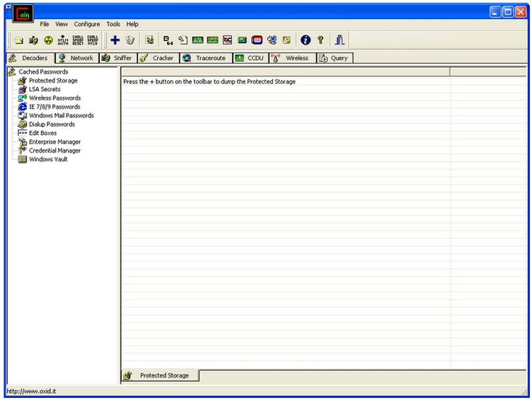Switch to the Sniffer tab
532x400 pixels.
118,58
